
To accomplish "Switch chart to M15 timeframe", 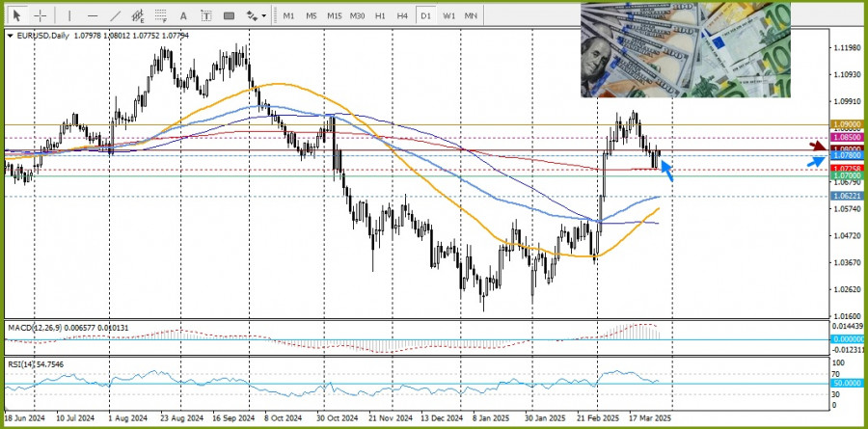I will click(x=334, y=15).
